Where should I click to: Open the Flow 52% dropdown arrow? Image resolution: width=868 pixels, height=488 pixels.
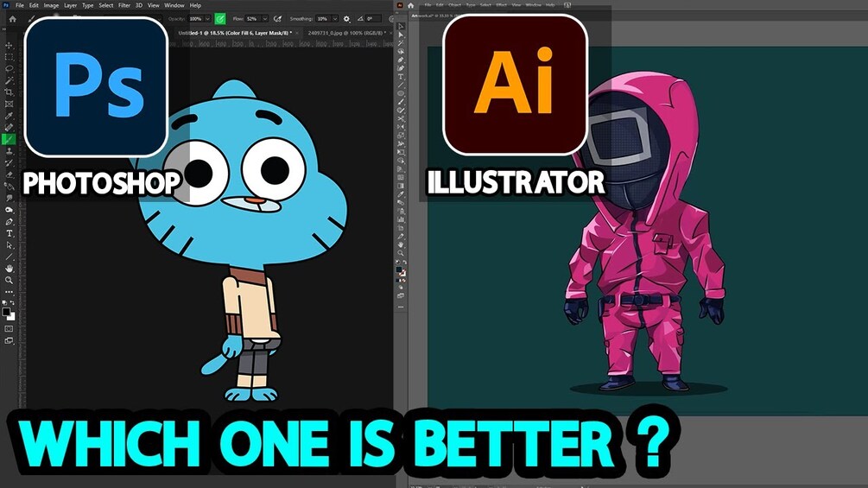[x=265, y=19]
